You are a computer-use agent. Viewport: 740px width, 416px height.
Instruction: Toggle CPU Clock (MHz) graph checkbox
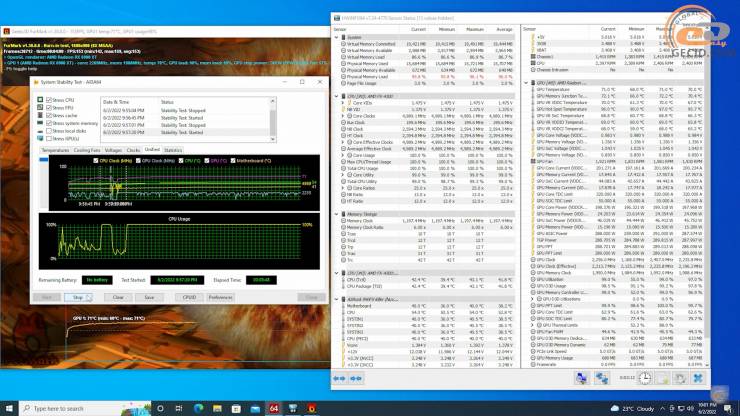pos(96,161)
